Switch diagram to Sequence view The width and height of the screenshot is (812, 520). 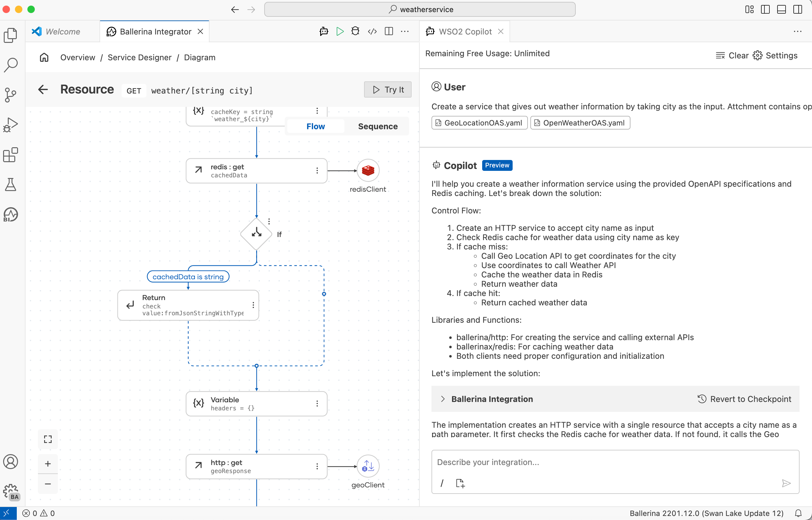pos(378,126)
